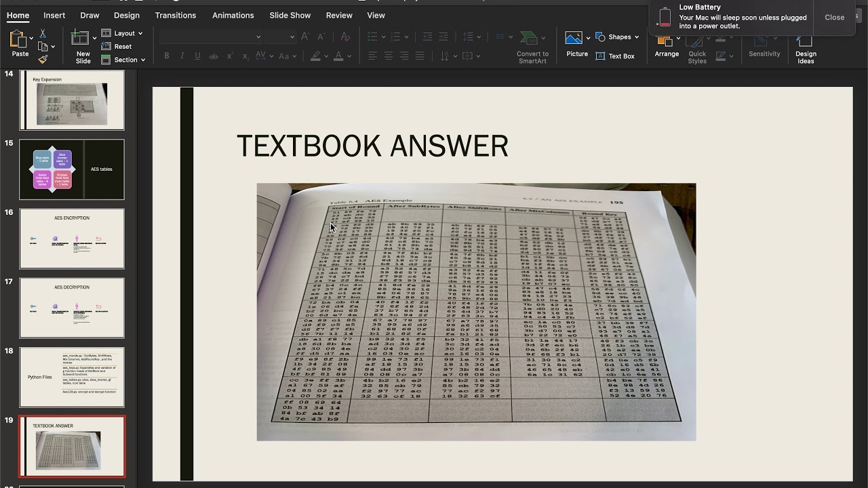868x488 pixels.
Task: Click the Align Left icon
Action: point(373,56)
